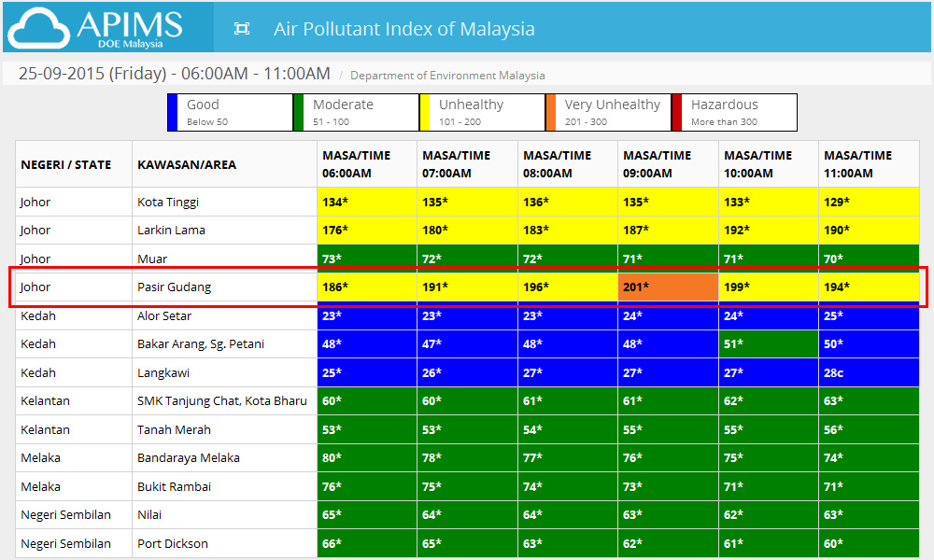Click the APIMS cloud logo icon
This screenshot has width=934, height=560.
tap(39, 28)
